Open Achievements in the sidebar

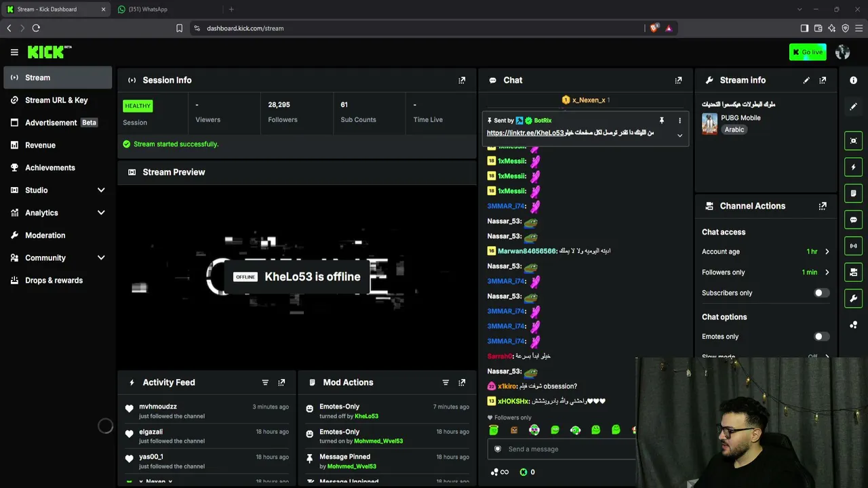coord(58,167)
